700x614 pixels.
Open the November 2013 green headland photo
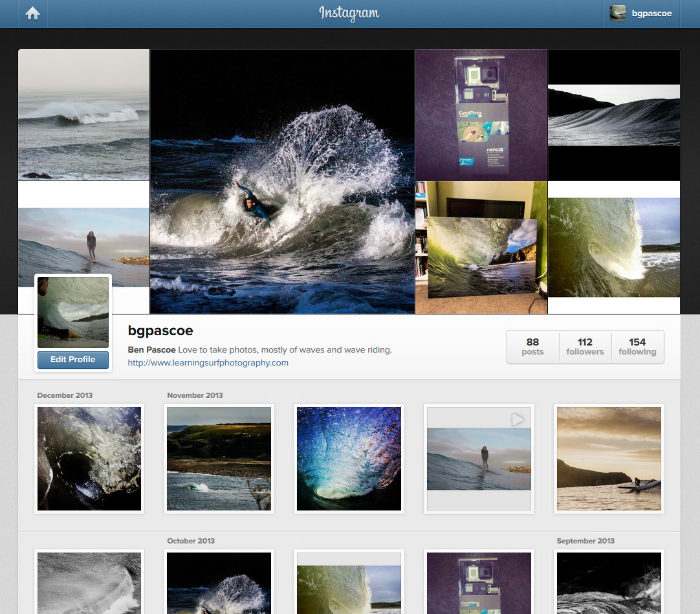click(x=219, y=459)
